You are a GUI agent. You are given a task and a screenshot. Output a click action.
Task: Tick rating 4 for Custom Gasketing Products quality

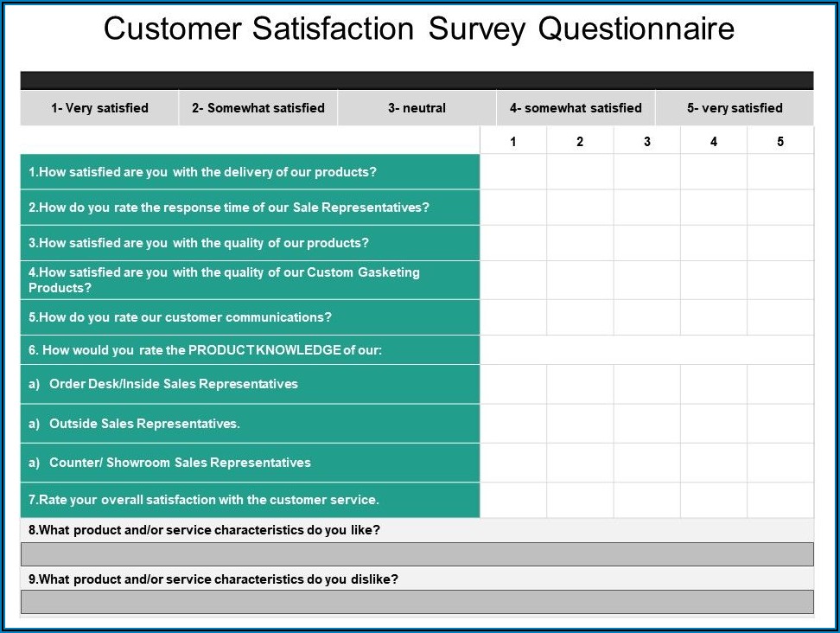pos(714,280)
